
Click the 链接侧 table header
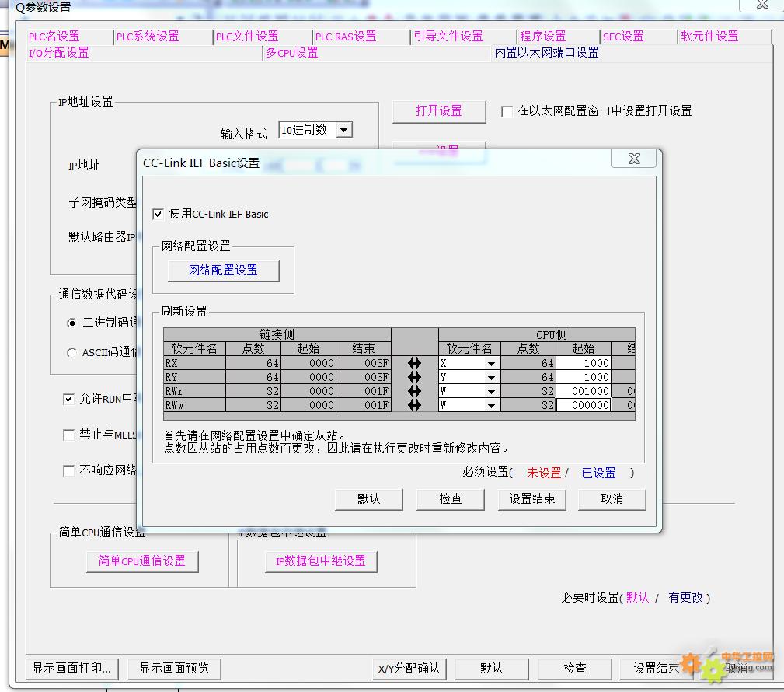pyautogui.click(x=277, y=335)
